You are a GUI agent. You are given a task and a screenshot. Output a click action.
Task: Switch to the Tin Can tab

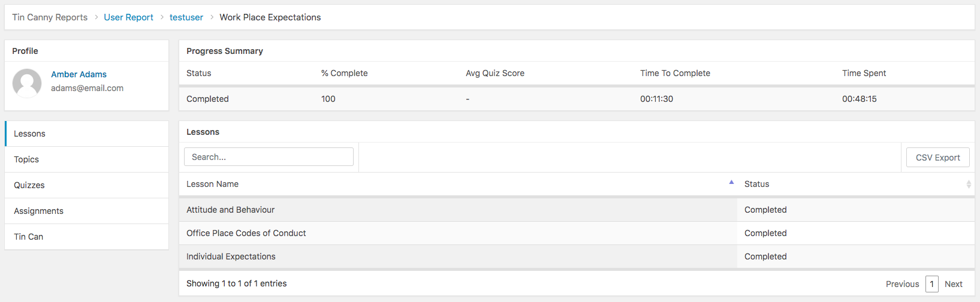[29, 237]
